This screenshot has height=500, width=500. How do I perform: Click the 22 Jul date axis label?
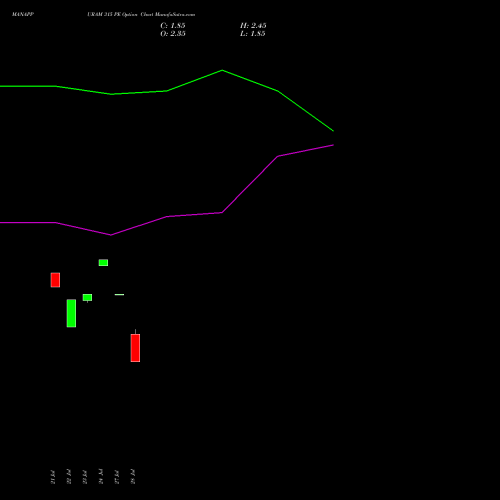pyautogui.click(x=69, y=477)
